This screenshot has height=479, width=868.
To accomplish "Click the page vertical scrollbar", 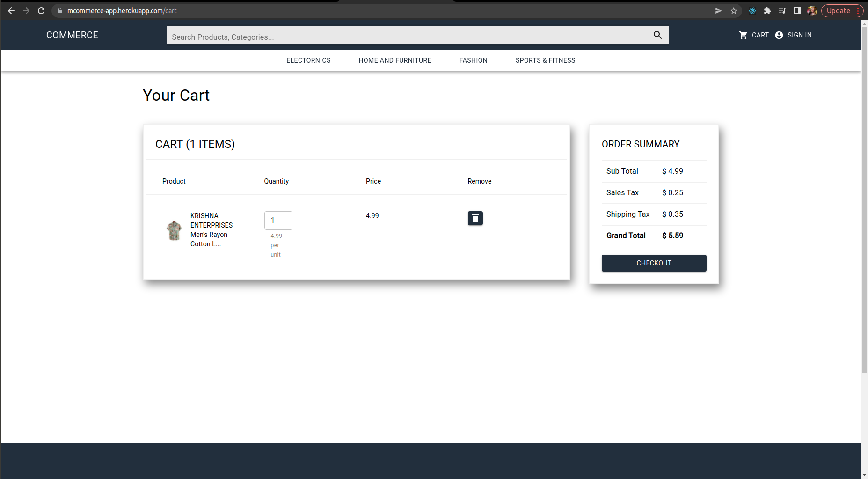I will click(864, 200).
